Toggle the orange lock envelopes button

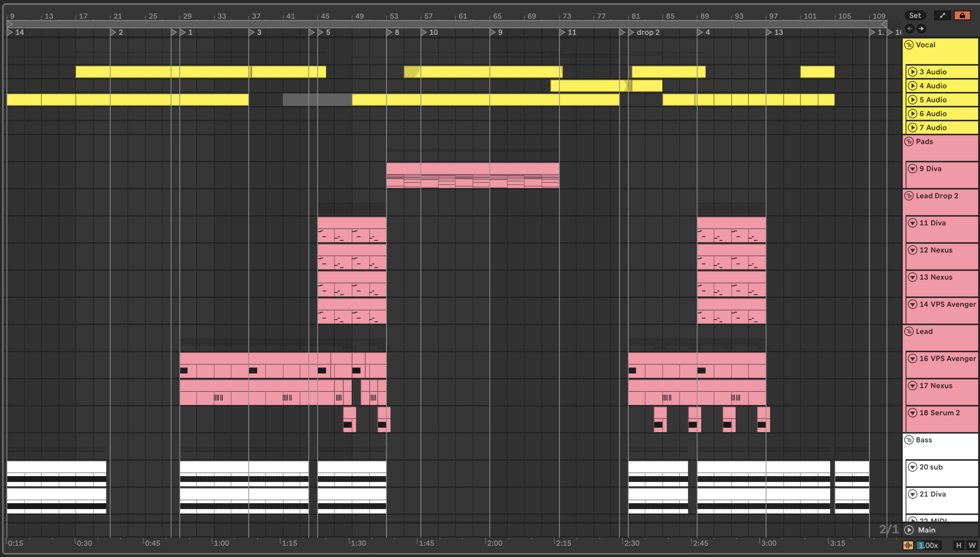962,15
